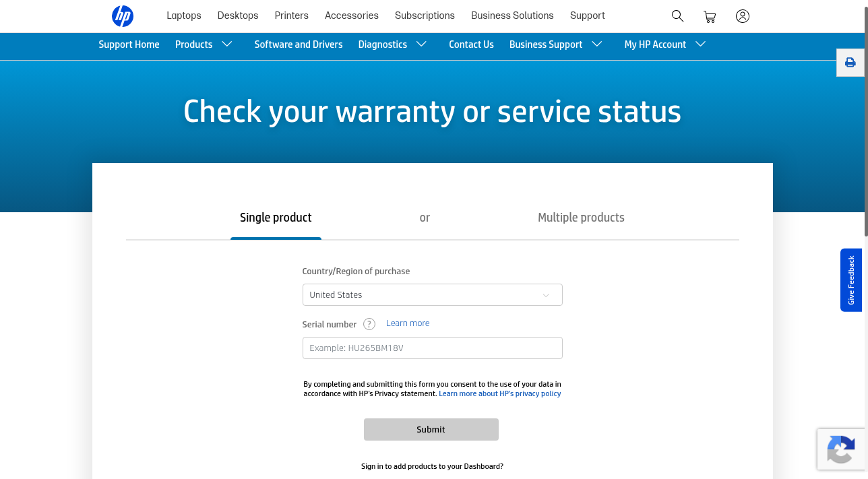The height and width of the screenshot is (479, 868).
Task: Click the serial number help question mark
Action: point(369,324)
